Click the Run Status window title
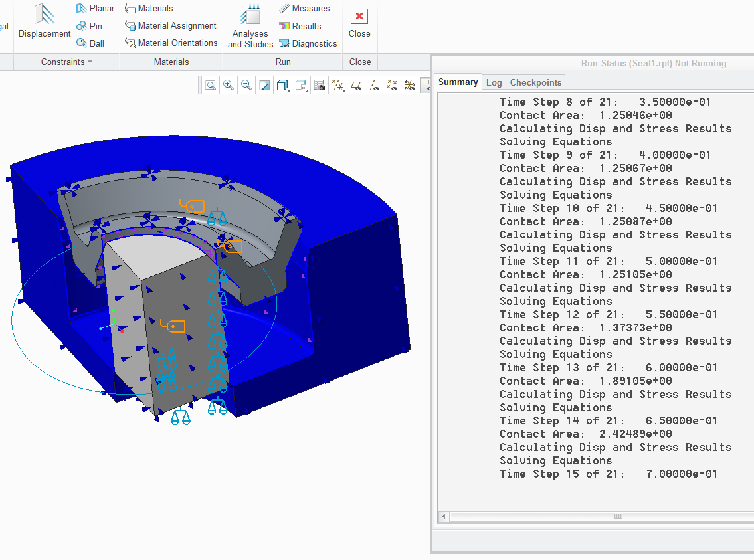754x560 pixels. 654,64
